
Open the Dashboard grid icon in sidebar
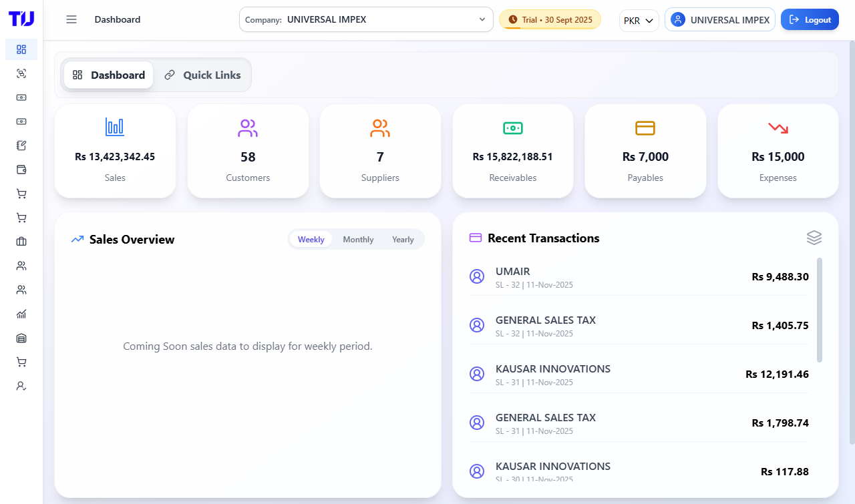[21, 49]
